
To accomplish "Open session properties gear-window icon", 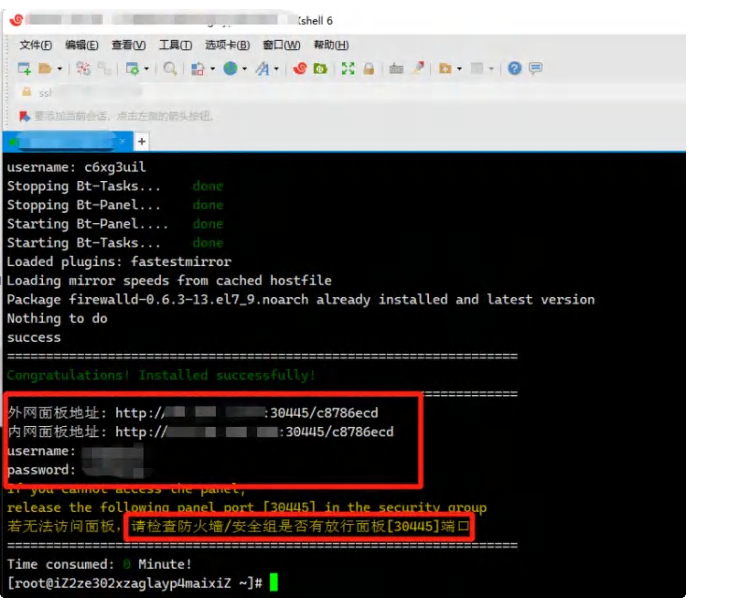I will (x=133, y=69).
